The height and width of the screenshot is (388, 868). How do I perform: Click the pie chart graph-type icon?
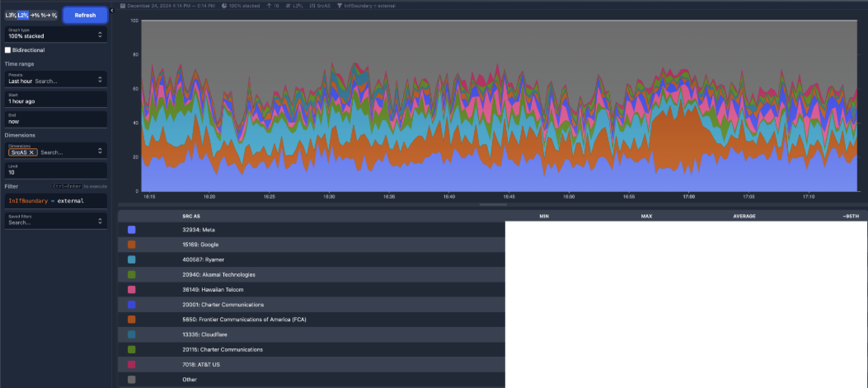pyautogui.click(x=224, y=6)
